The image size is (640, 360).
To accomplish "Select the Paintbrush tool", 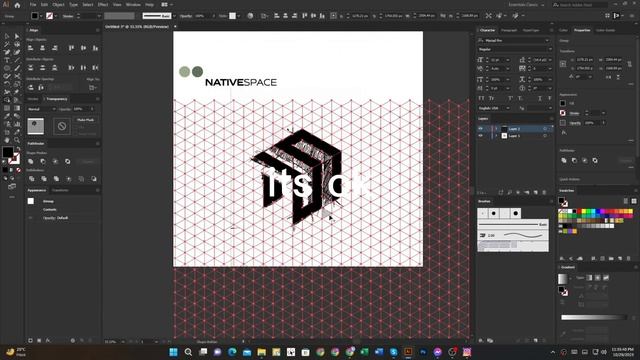I will point(17,68).
